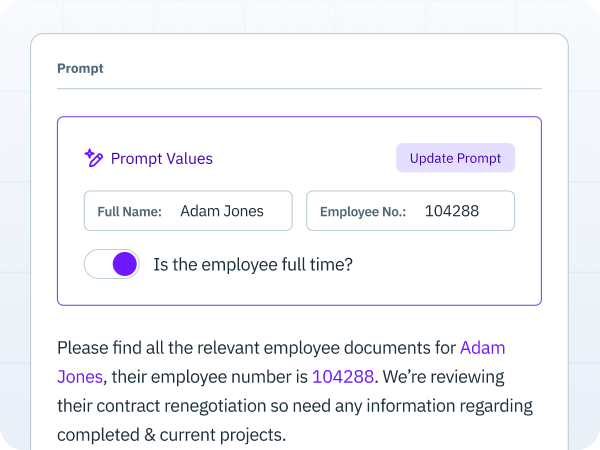Click the "Full Name:" field label

click(x=129, y=212)
